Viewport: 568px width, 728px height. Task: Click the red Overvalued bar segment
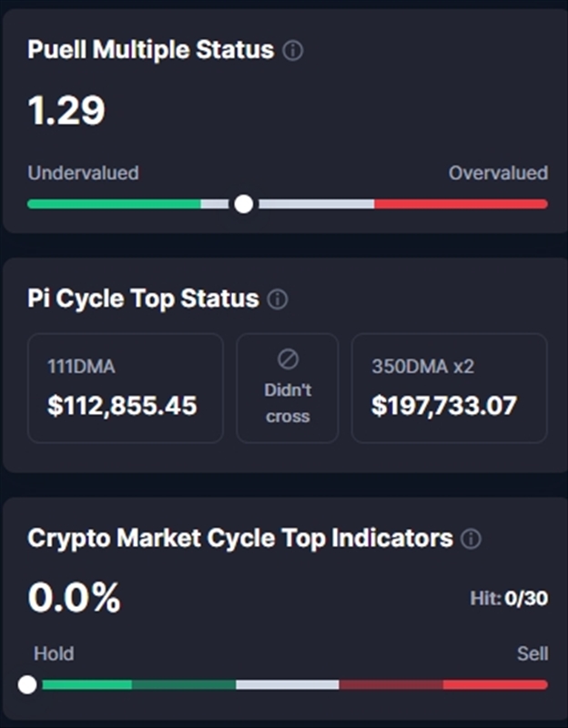click(x=461, y=204)
